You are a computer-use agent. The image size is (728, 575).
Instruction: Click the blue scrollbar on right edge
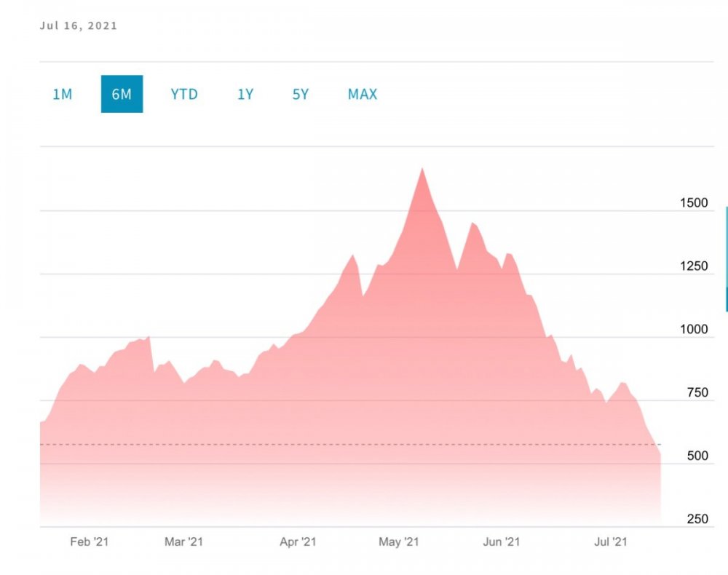click(x=726, y=258)
